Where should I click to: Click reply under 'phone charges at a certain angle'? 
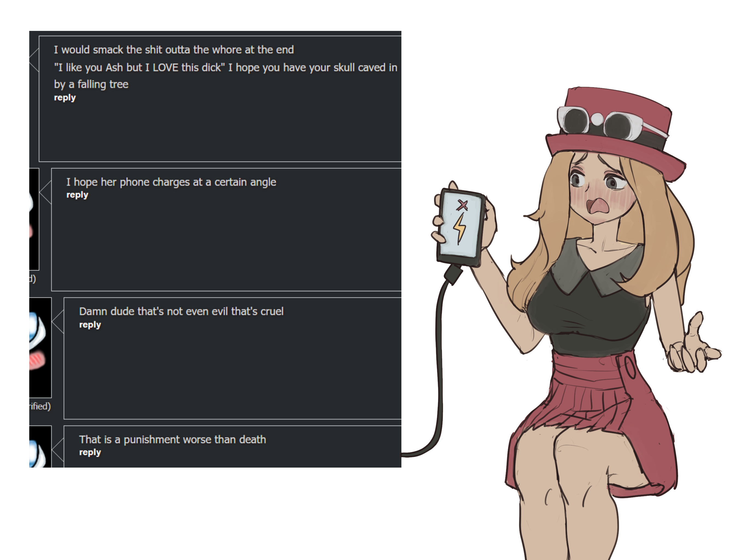77,195
